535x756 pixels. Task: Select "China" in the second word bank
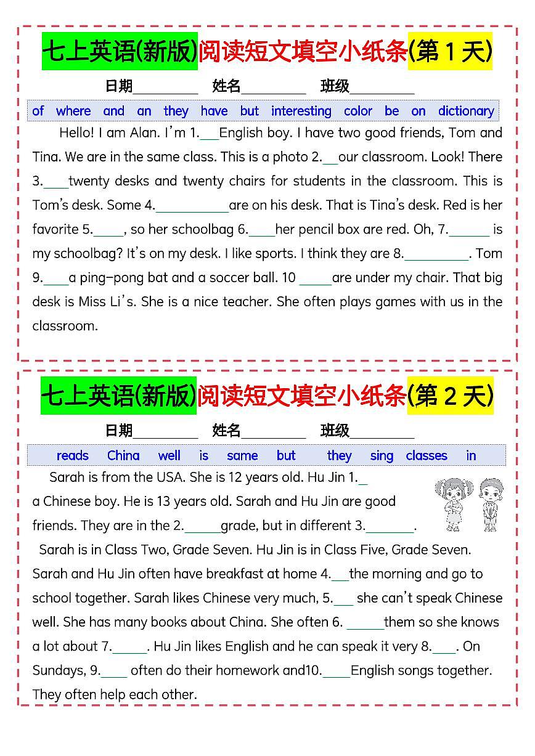[x=123, y=456]
